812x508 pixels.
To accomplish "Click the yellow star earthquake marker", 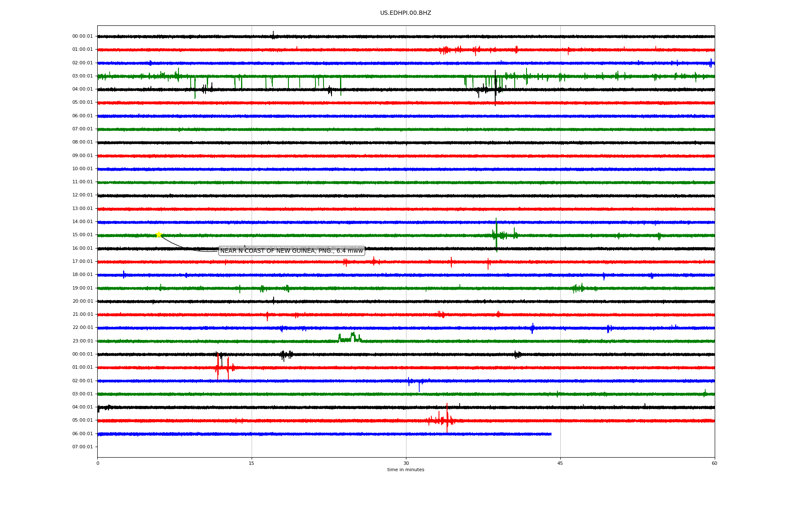I will point(159,235).
